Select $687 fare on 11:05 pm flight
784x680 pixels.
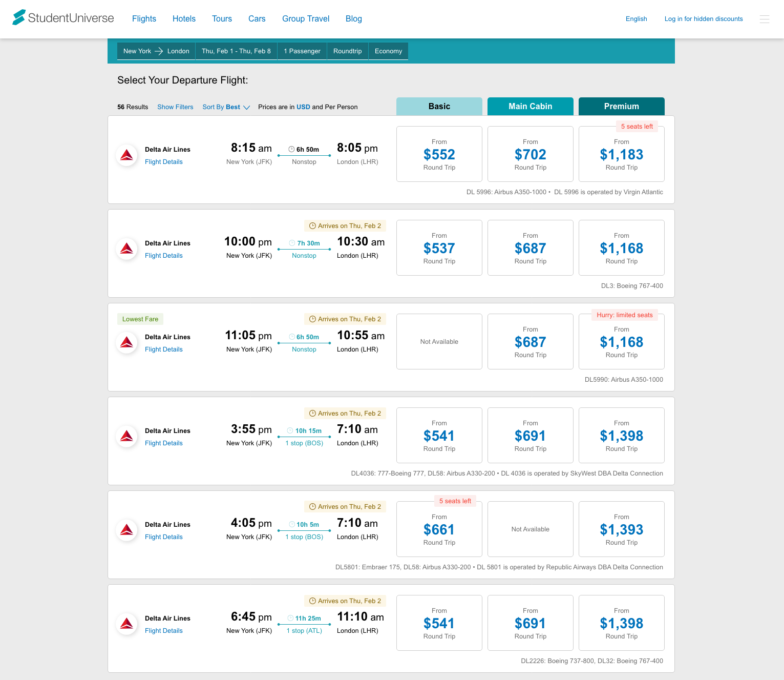pos(531,341)
